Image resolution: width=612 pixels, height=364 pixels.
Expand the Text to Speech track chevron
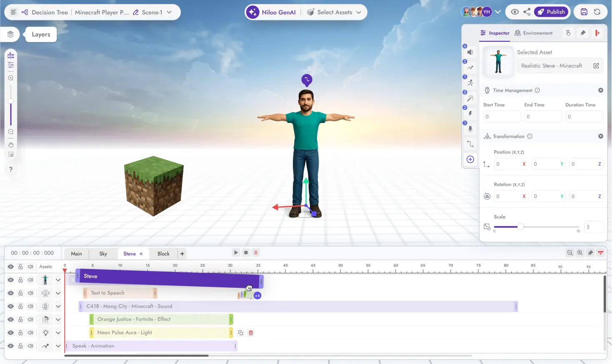pos(58,293)
